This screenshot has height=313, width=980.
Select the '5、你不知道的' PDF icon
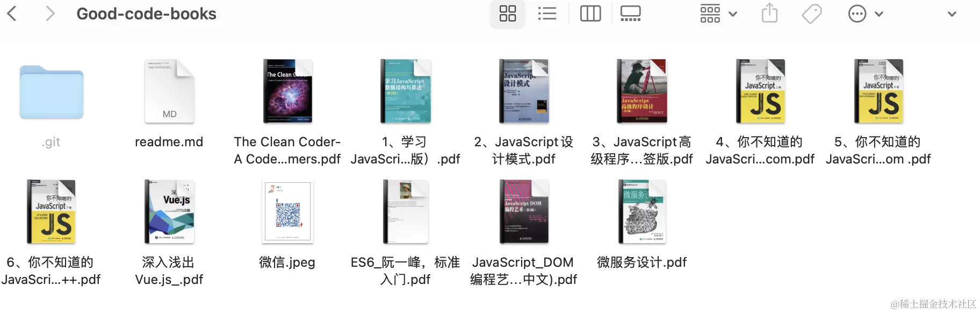pos(878,91)
